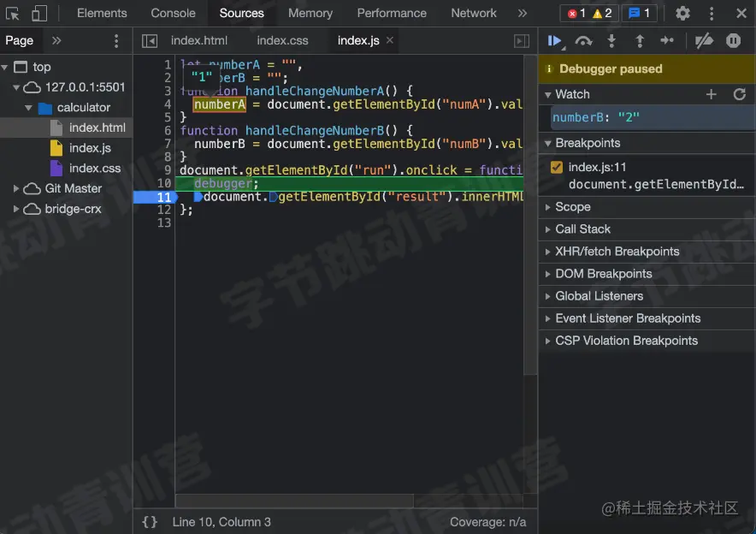Add a new watch expression
This screenshot has height=534, width=756.
pyautogui.click(x=712, y=94)
